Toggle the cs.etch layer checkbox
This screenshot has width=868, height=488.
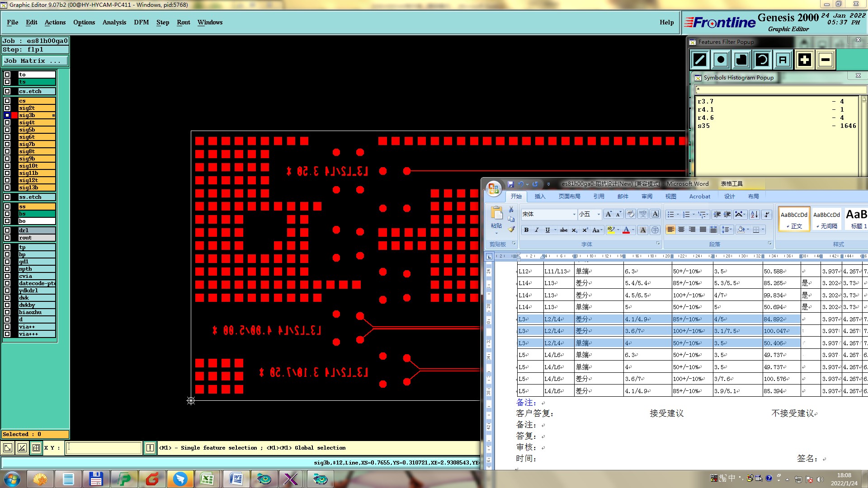point(7,91)
